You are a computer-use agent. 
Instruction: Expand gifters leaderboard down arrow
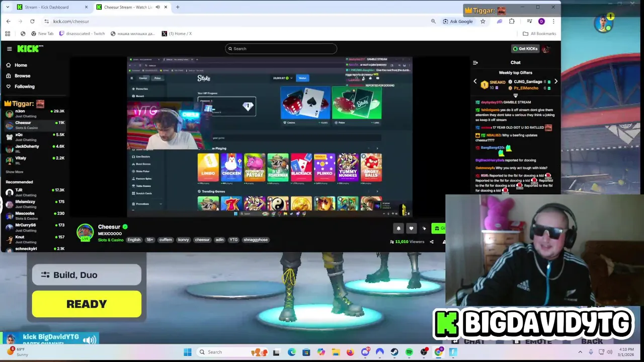[515, 95]
